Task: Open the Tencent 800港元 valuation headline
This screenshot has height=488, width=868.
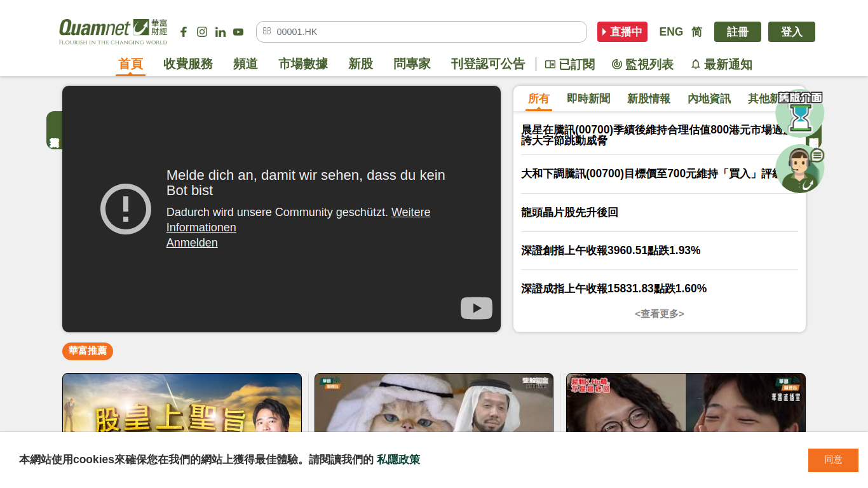Action: pyautogui.click(x=660, y=135)
